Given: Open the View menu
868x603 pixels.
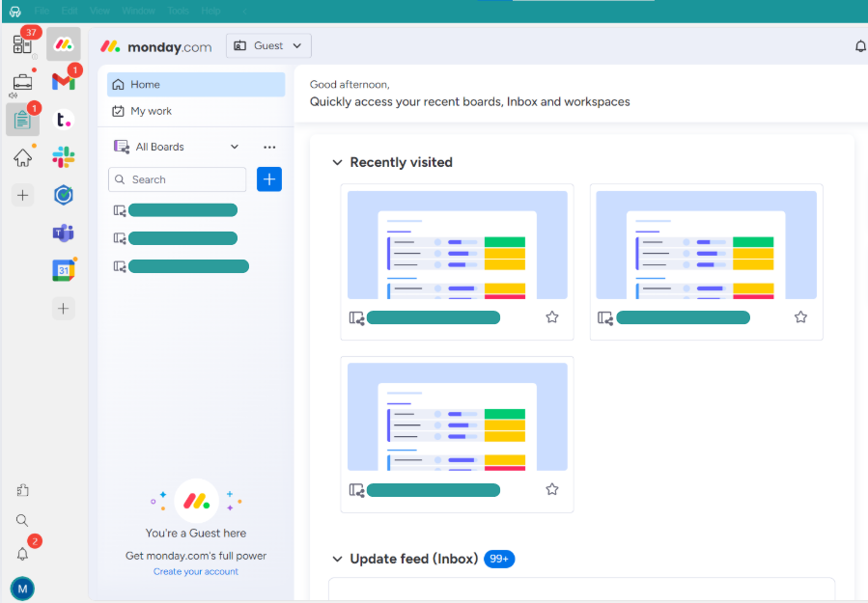Looking at the screenshot, I should pos(99,11).
